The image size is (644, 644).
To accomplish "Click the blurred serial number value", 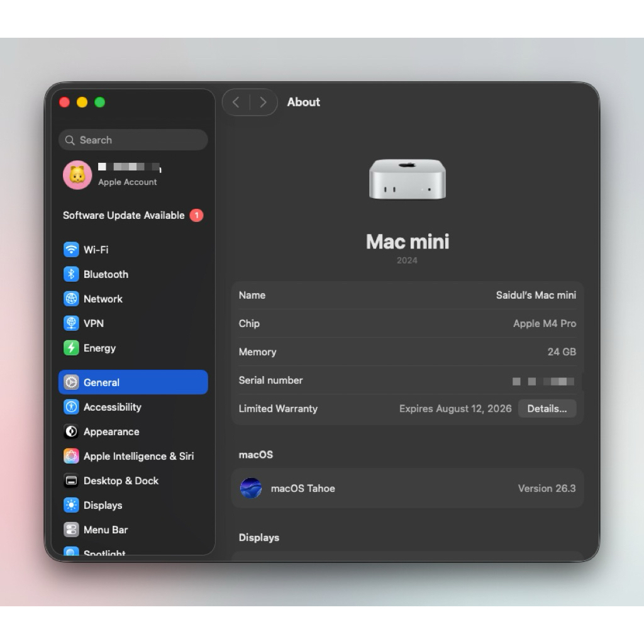I will [x=543, y=382].
